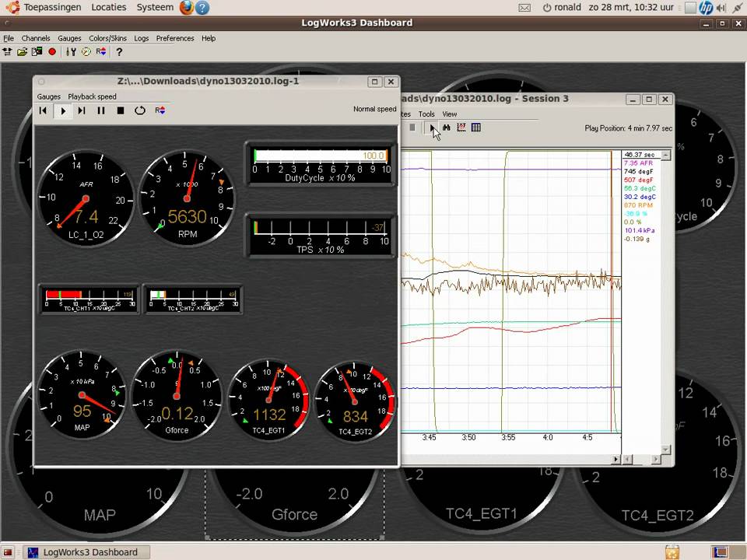Viewport: 747px width, 560px height.
Task: Open the main Gauges menu in the menu bar
Action: tap(69, 38)
